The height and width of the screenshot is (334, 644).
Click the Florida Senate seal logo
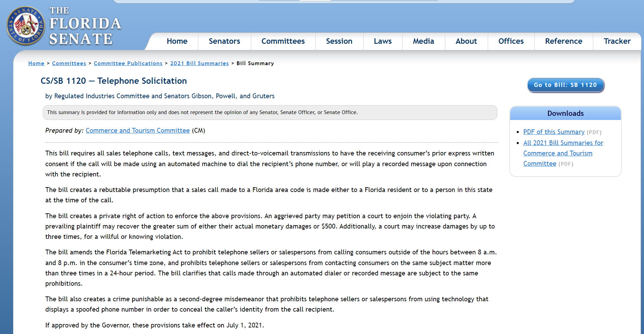click(26, 26)
